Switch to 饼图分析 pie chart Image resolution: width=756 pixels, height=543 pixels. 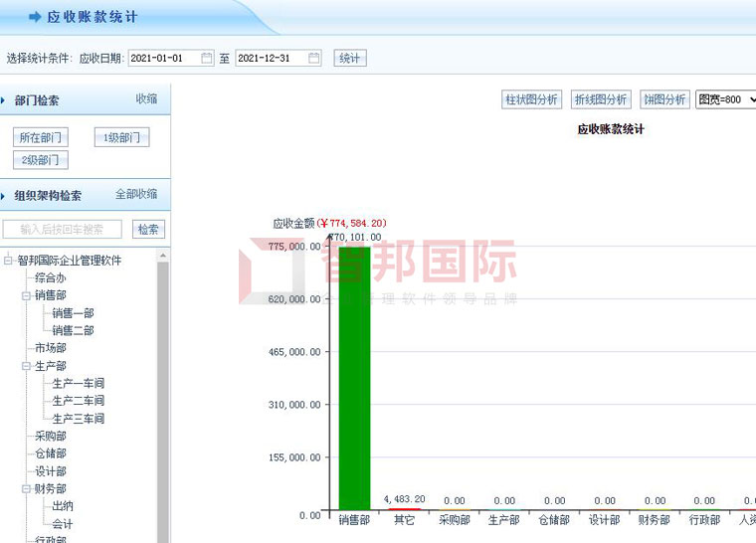coord(664,99)
